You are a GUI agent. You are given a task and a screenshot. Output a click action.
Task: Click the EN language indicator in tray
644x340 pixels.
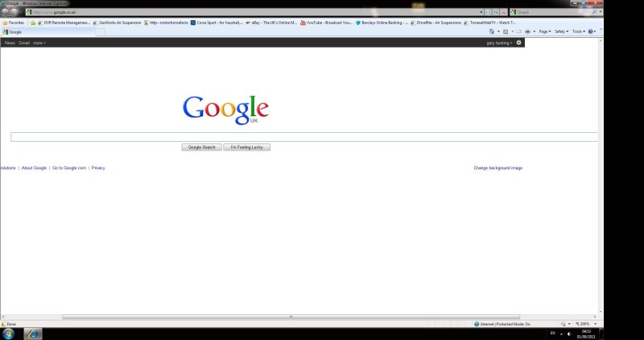click(x=552, y=333)
